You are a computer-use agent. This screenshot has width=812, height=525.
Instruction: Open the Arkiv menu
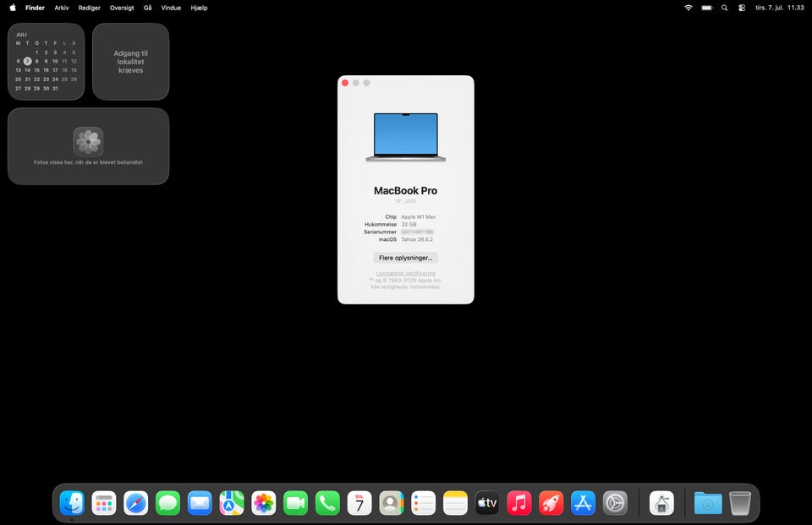62,8
